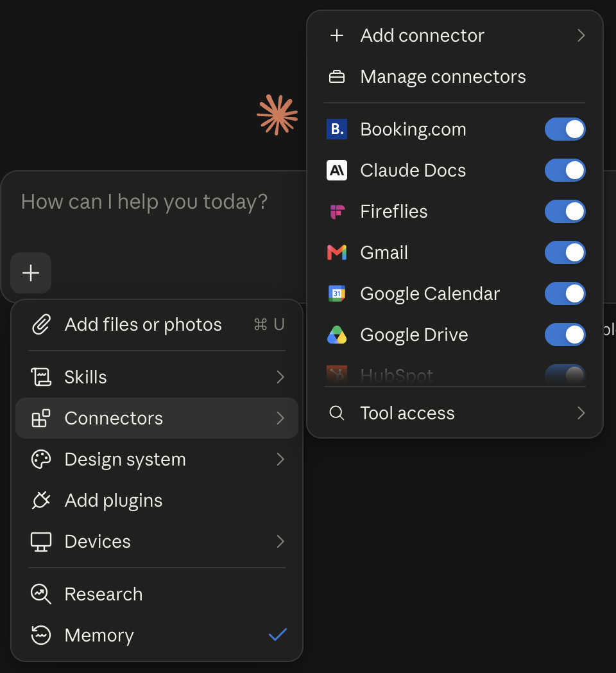
Task: Click the Booking.com connector name
Action: pos(413,130)
